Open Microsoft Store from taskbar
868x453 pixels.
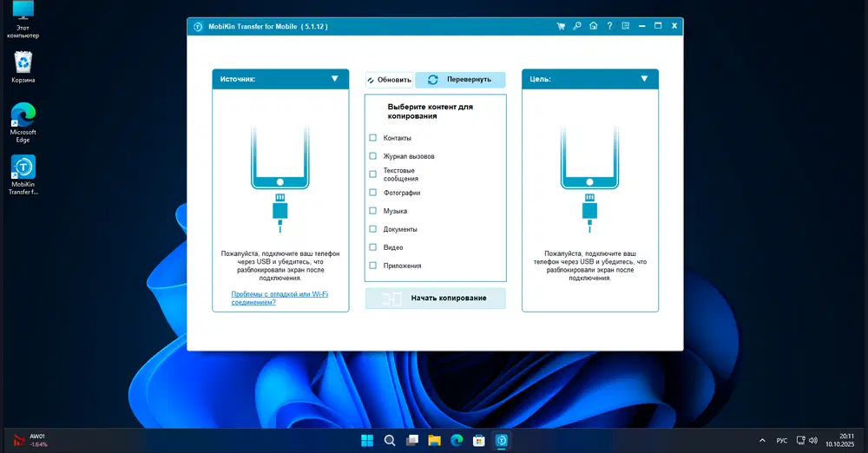coord(479,440)
